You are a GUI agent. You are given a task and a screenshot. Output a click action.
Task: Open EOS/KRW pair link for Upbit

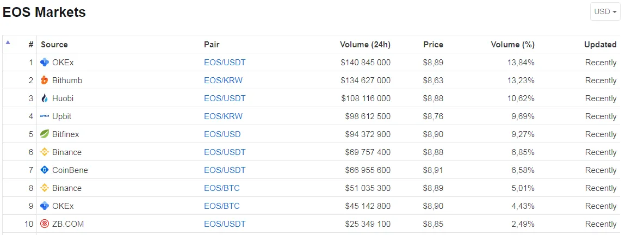(223, 116)
